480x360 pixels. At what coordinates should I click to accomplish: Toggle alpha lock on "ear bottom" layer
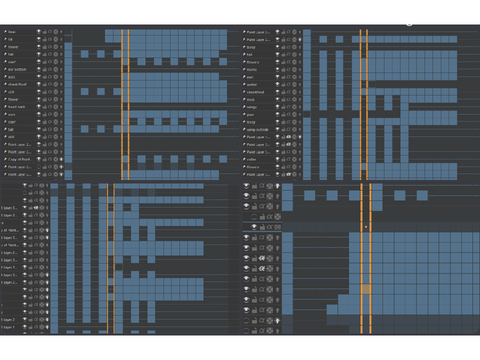pos(56,69)
